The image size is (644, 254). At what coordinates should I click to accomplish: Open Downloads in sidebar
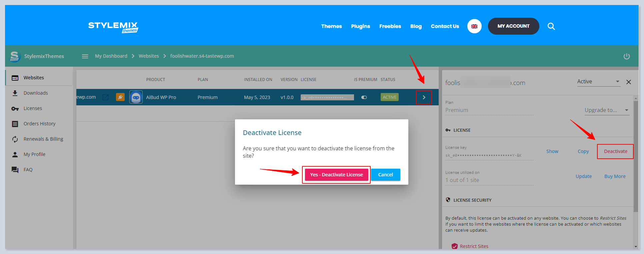[x=39, y=93]
